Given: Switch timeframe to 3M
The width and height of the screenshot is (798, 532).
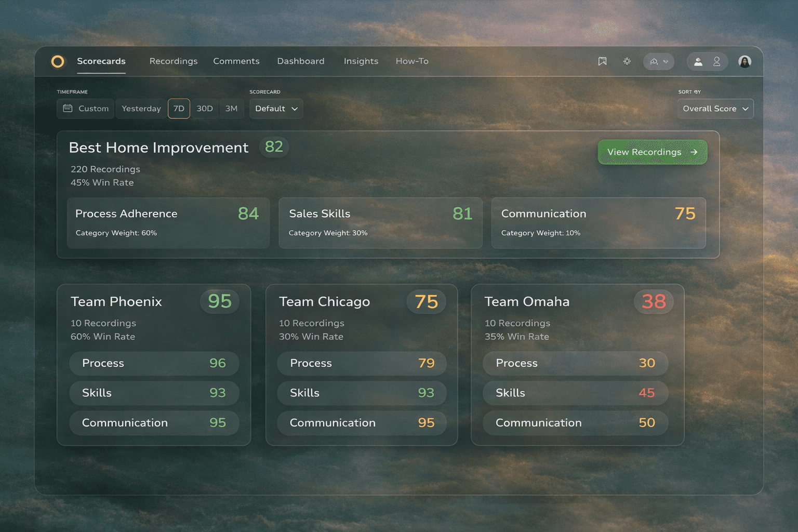Looking at the screenshot, I should 231,109.
